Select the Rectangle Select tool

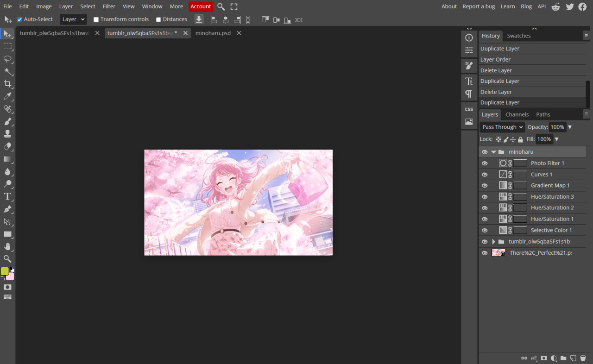tap(8, 46)
